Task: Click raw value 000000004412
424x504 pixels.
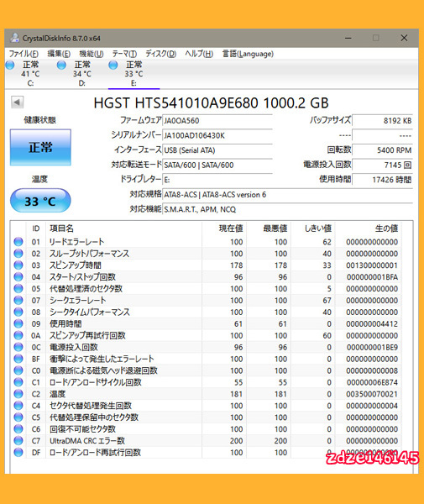Action: 372,323
